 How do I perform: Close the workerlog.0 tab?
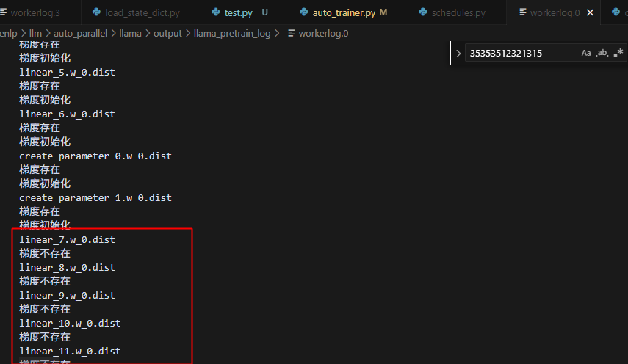[x=590, y=12]
